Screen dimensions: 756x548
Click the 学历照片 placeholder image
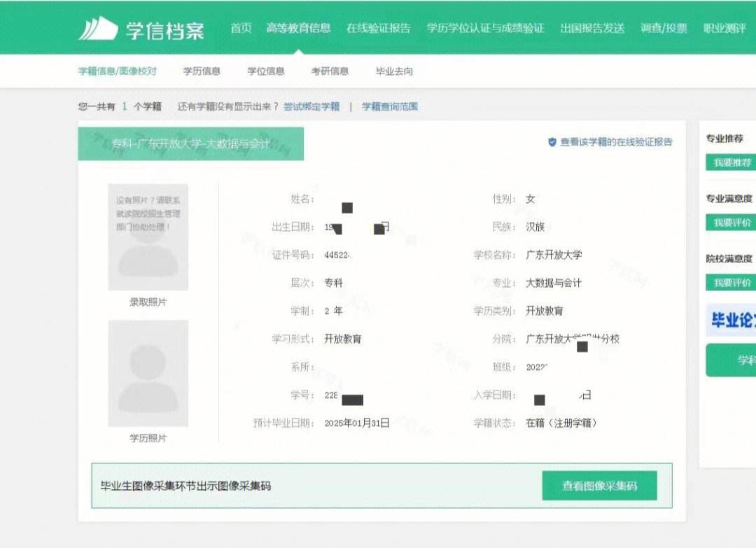point(148,373)
